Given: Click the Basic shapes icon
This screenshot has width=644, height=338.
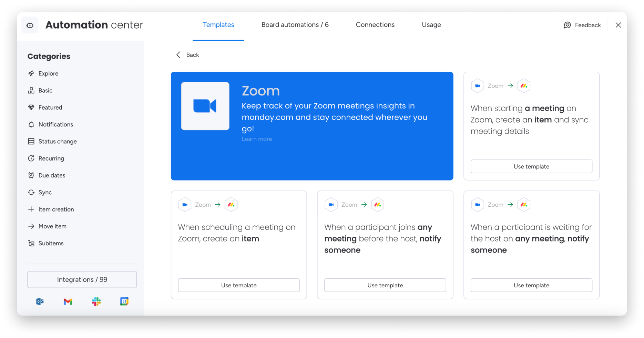Looking at the screenshot, I should (31, 90).
